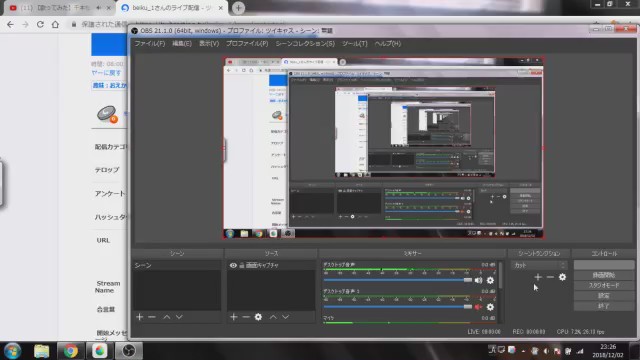
Task: Toggle the lock icon on 画面キャプチャ source
Action: pyautogui.click(x=242, y=265)
